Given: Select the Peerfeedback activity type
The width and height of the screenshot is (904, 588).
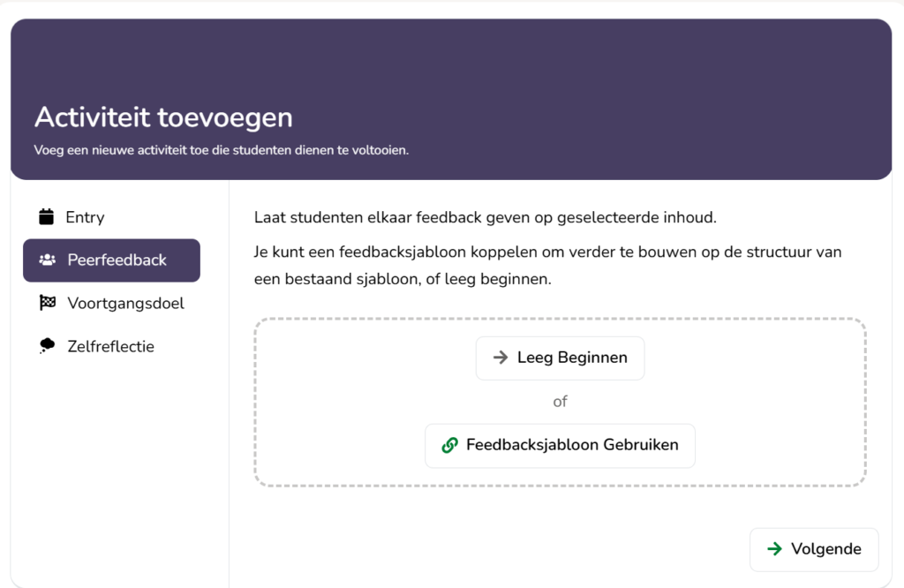Looking at the screenshot, I should 111,260.
